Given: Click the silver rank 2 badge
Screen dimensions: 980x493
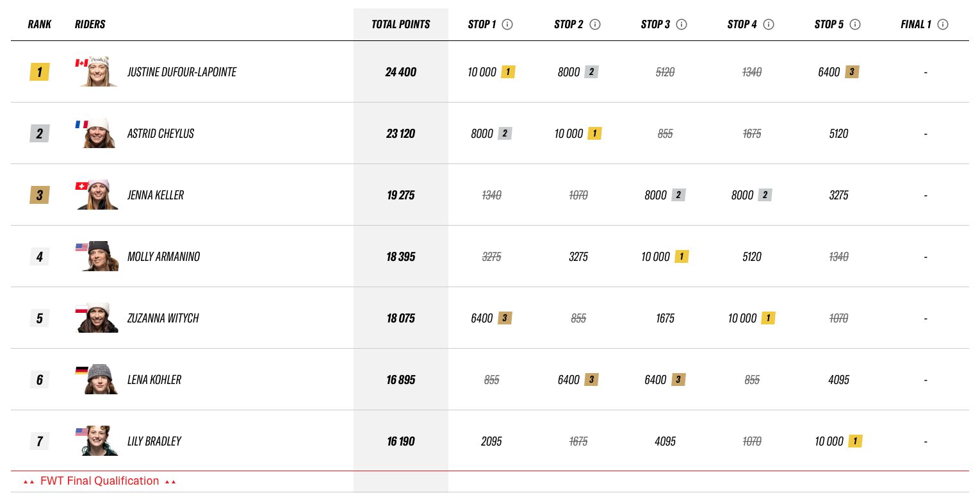Looking at the screenshot, I should tap(40, 133).
